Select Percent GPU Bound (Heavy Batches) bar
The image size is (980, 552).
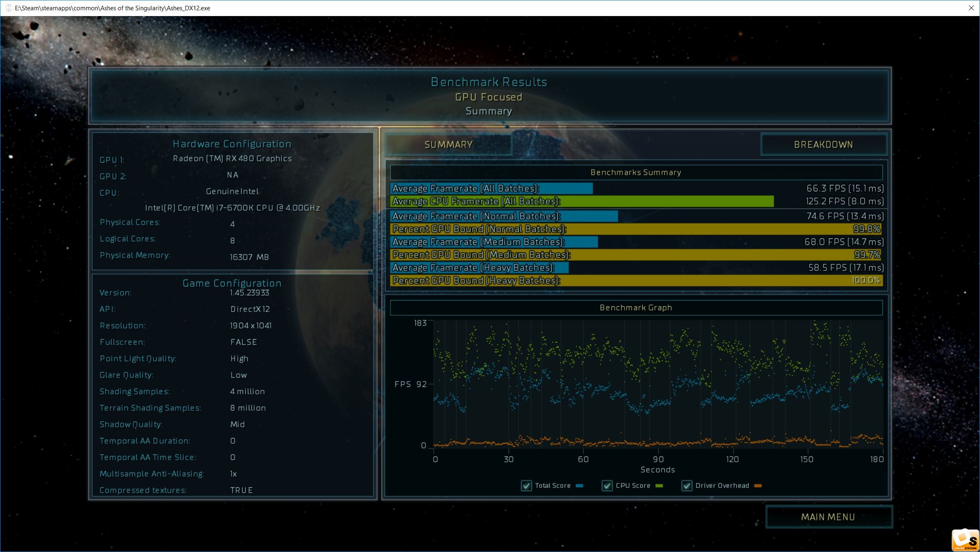click(x=636, y=280)
